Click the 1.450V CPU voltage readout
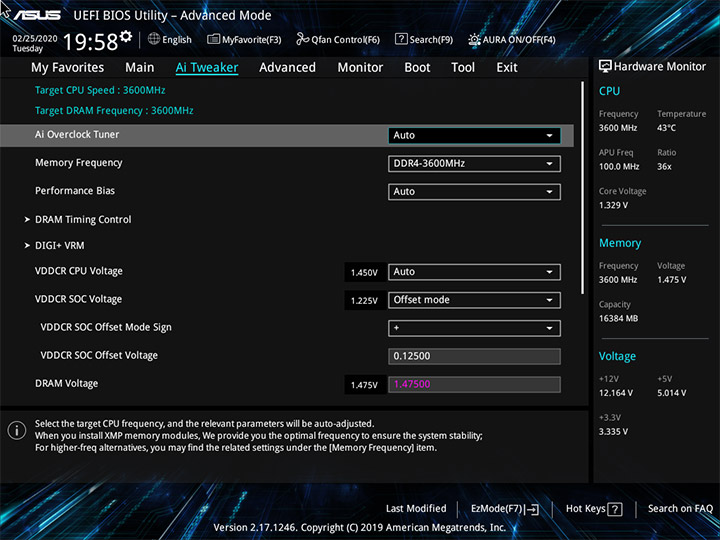Image resolution: width=720 pixels, height=540 pixels. 364,273
